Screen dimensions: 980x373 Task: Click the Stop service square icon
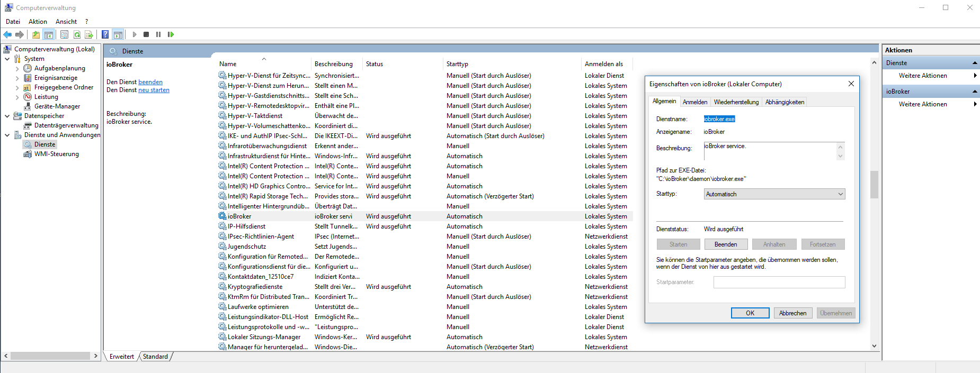(x=146, y=34)
